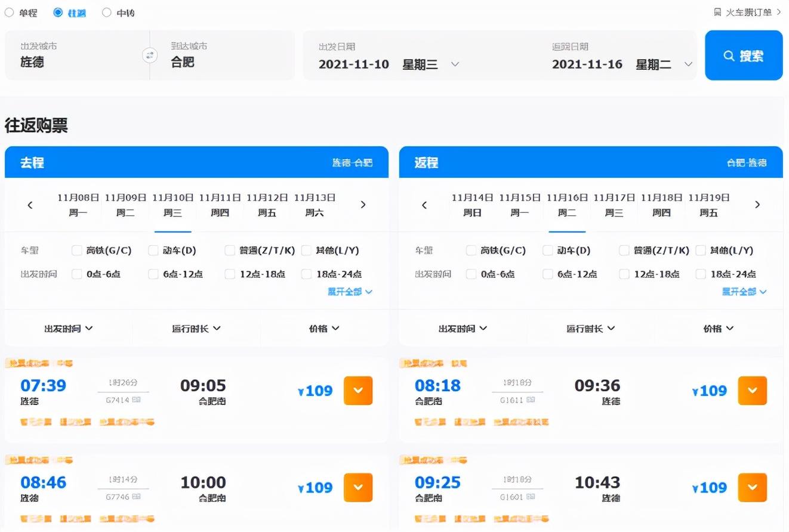Click the ID icon beside G7746
The image size is (789, 532).
point(137,497)
